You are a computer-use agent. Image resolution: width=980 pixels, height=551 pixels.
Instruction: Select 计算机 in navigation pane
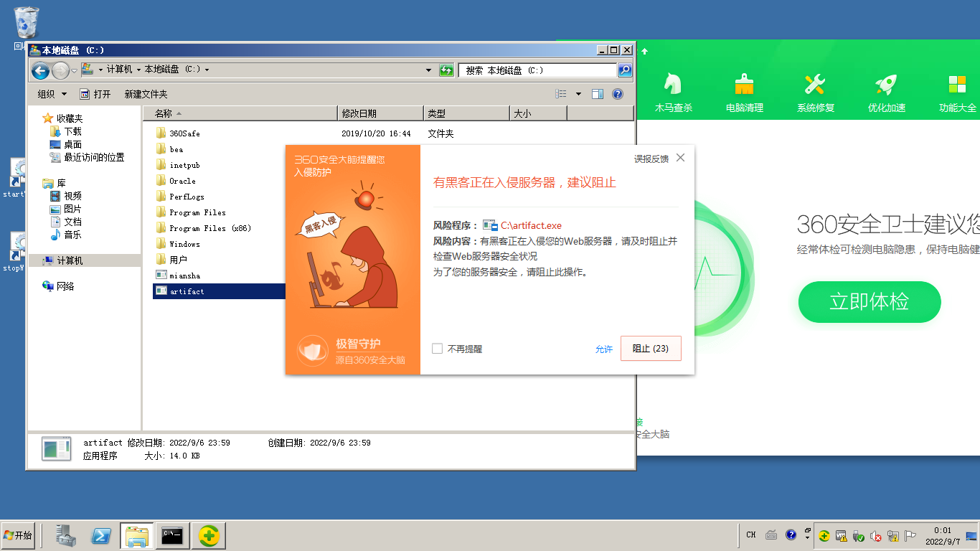(70, 260)
